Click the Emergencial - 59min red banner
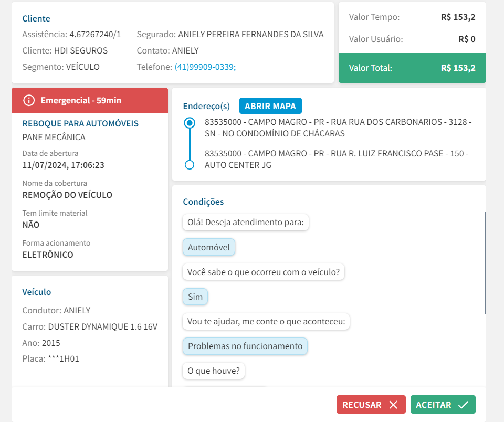Image resolution: width=504 pixels, height=422 pixels. pyautogui.click(x=90, y=100)
